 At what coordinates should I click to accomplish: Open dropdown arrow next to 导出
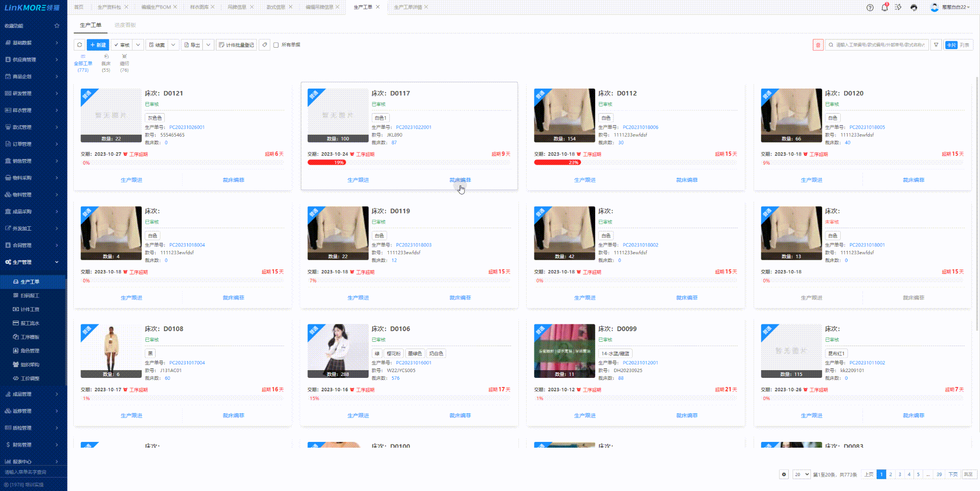coord(208,45)
